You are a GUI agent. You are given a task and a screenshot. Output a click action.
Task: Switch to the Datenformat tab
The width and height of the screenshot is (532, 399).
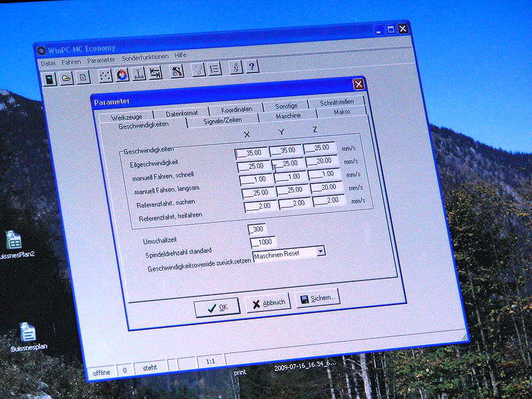click(182, 114)
